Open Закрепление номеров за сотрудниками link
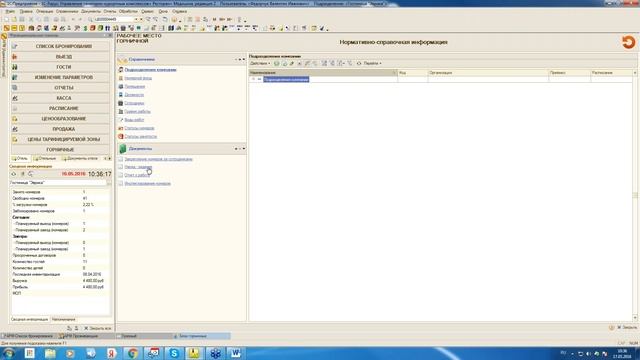This screenshot has width=640, height=360. tap(158, 159)
